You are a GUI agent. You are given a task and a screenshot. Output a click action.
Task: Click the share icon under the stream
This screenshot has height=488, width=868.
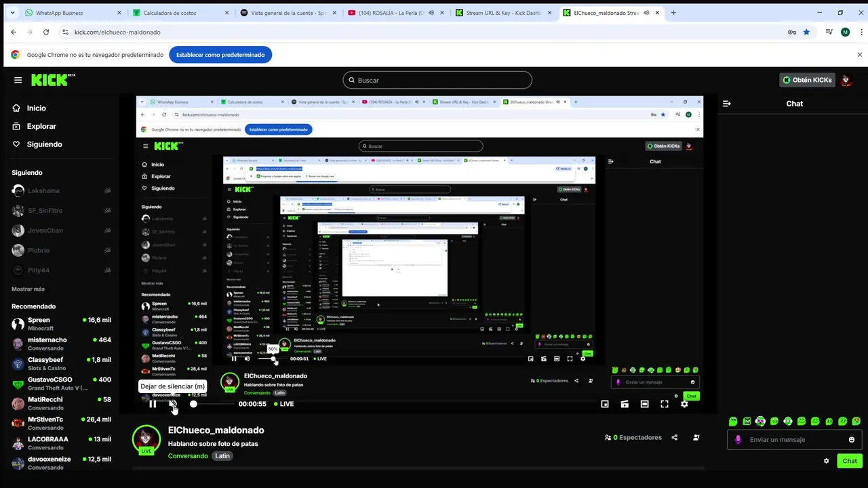[x=674, y=438]
